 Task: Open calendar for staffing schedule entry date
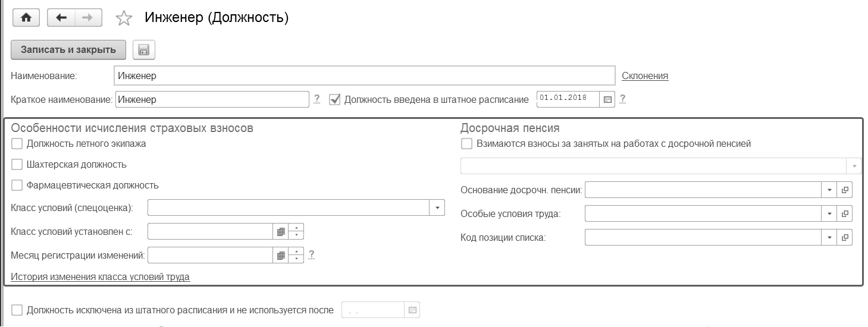tap(607, 100)
